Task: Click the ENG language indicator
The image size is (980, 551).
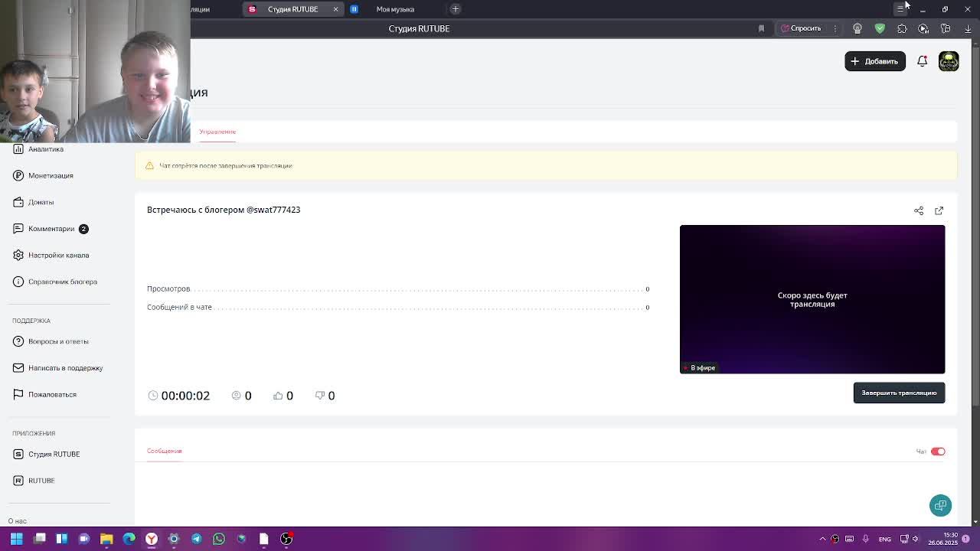Action: [x=884, y=539]
